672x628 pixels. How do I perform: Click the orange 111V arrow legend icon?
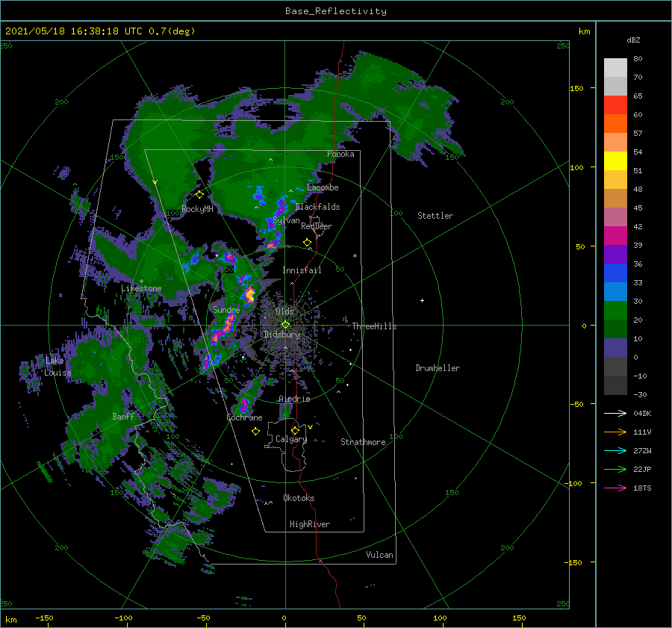pyautogui.click(x=615, y=432)
